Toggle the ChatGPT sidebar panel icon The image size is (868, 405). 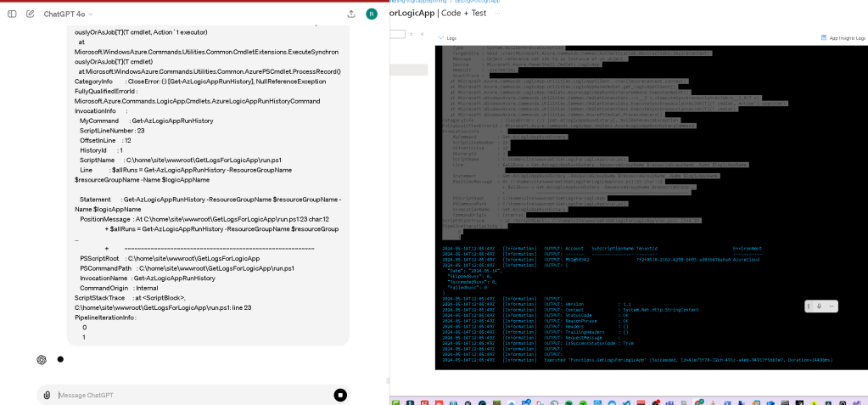point(12,14)
